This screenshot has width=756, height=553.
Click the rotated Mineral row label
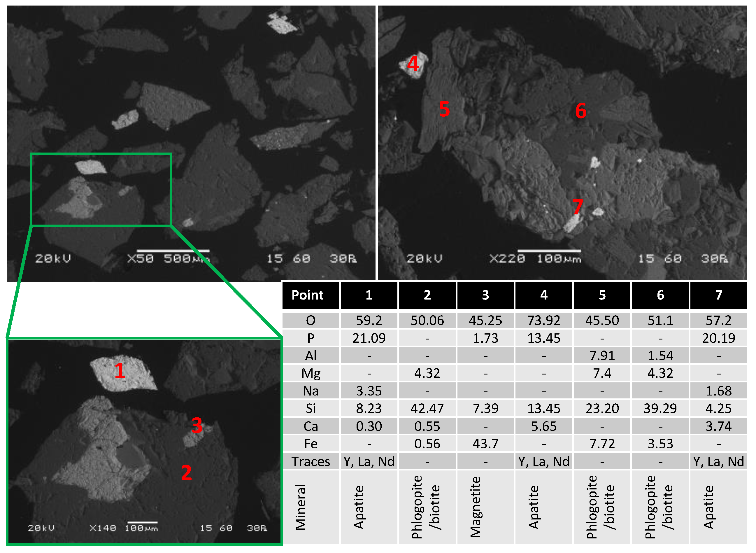[x=301, y=507]
